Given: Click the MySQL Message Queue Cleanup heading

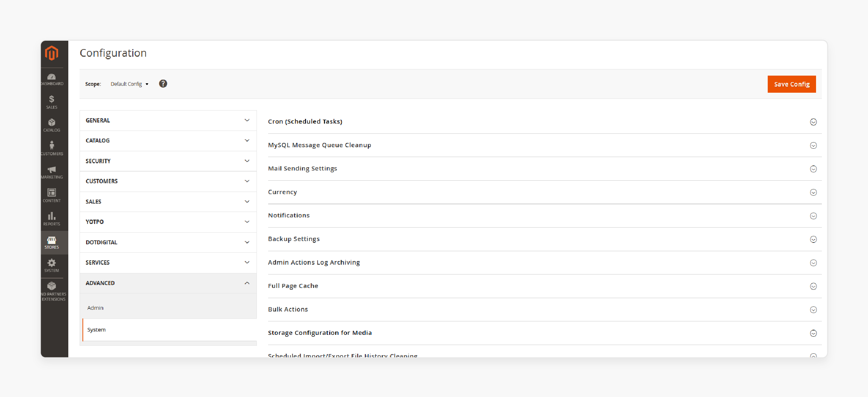Looking at the screenshot, I should 319,145.
